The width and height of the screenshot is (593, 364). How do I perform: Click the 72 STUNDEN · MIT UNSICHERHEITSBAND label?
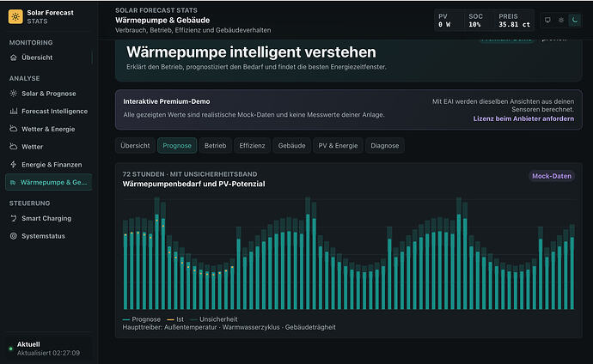click(x=190, y=174)
